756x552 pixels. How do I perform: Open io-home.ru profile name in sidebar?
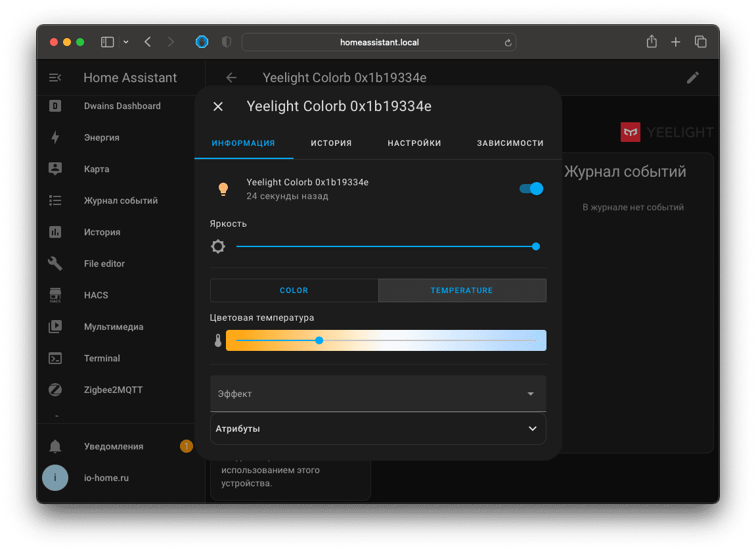click(x=106, y=478)
